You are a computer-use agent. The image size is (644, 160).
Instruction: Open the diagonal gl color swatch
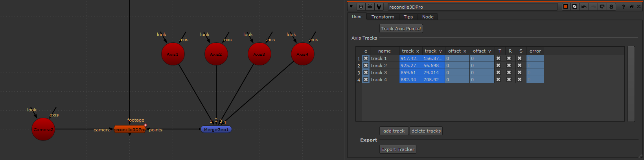click(x=575, y=7)
